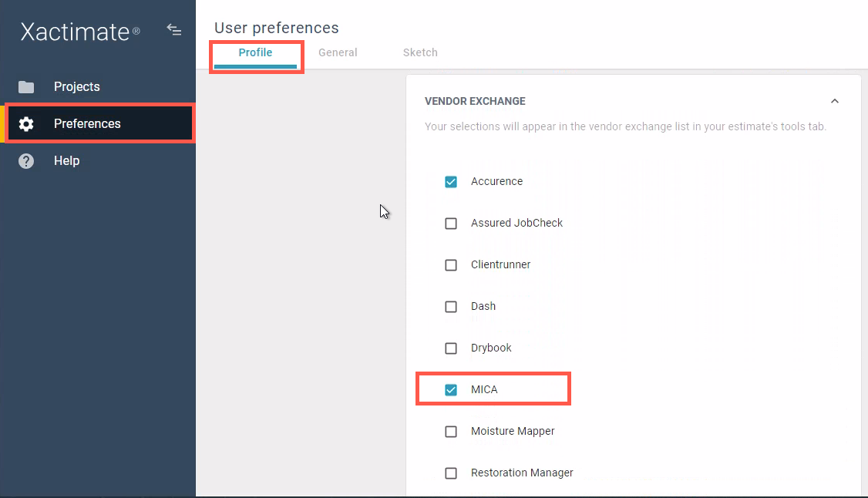Switch to the Sketch tab

(x=420, y=52)
